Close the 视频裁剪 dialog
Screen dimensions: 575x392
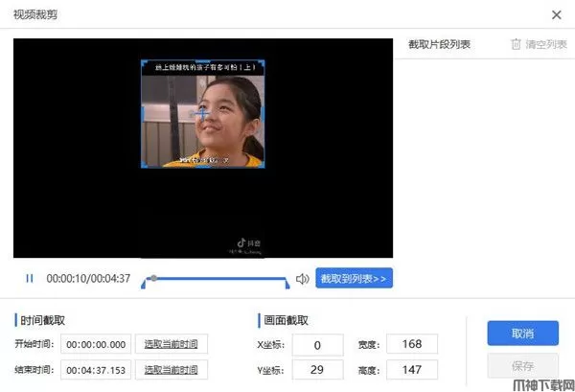point(556,14)
